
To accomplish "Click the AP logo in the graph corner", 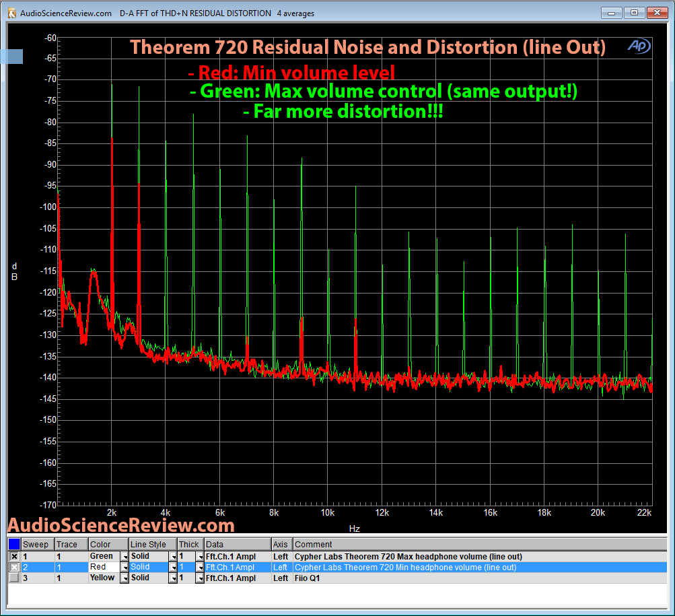I will [639, 46].
